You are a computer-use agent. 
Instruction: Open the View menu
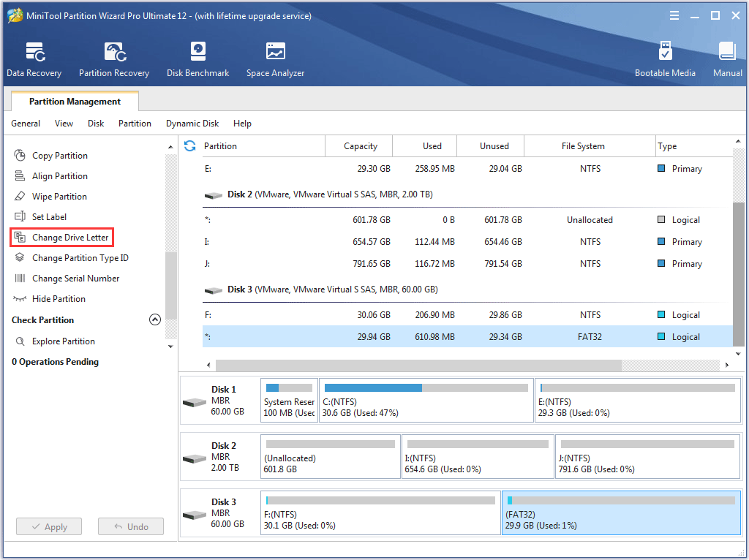(x=64, y=124)
